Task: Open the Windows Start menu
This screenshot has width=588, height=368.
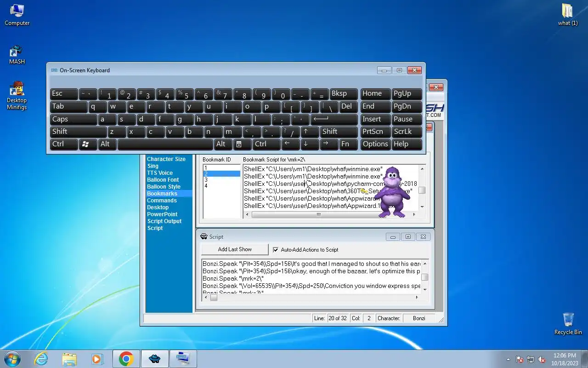Action: (x=12, y=359)
